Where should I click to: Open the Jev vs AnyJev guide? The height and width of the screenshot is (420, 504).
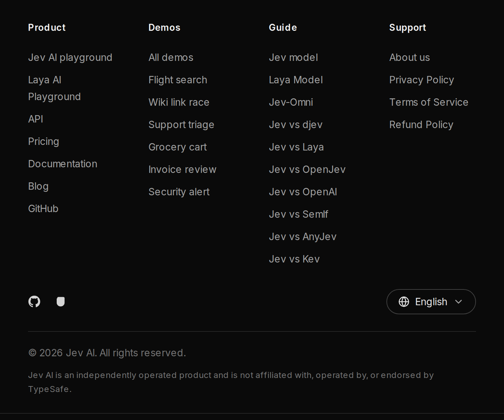coord(302,237)
